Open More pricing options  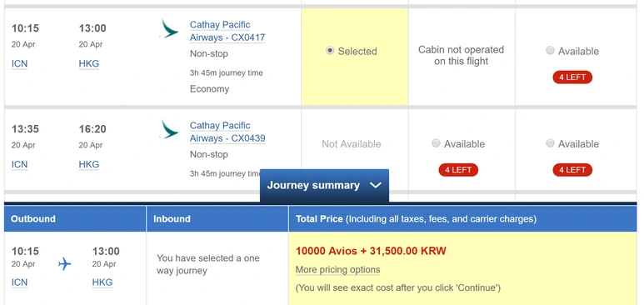point(337,270)
